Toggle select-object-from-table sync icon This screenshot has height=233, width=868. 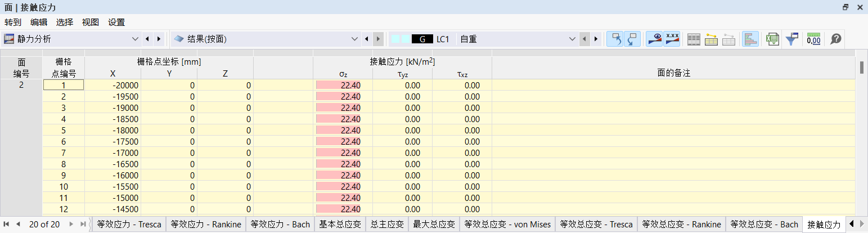[615, 39]
